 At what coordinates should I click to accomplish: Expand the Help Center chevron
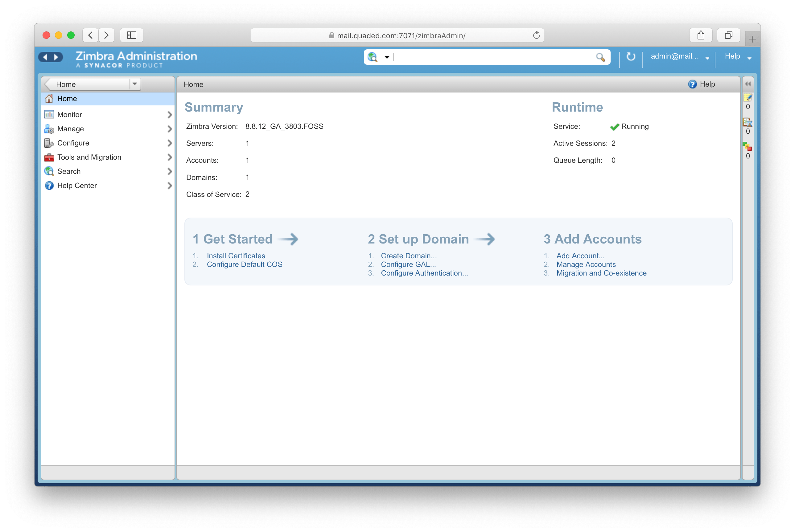coord(170,186)
